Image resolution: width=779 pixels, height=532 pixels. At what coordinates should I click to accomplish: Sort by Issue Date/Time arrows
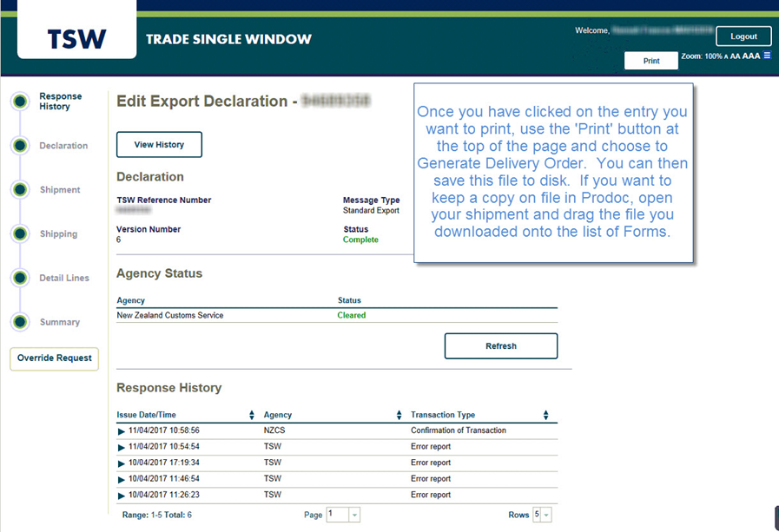point(252,416)
